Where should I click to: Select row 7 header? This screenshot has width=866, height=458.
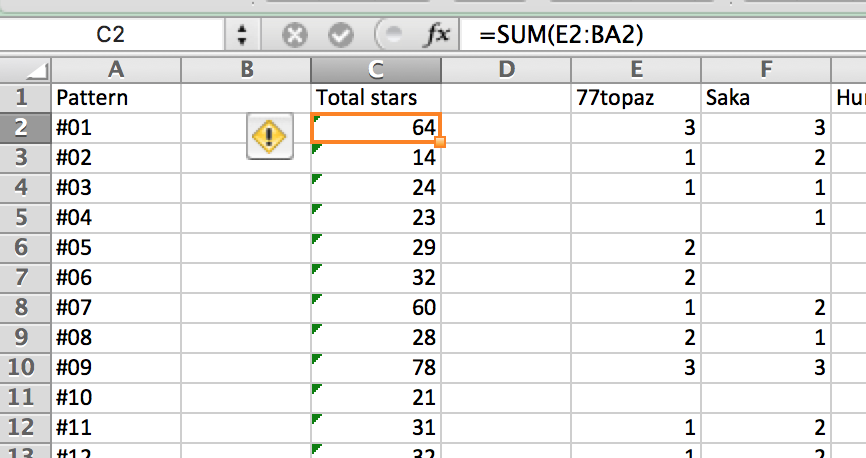(x=25, y=277)
